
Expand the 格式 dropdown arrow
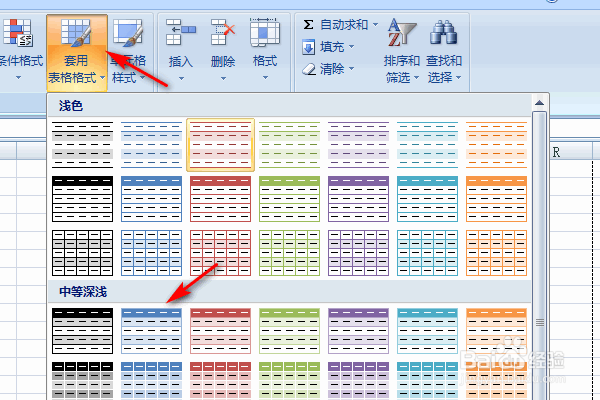pos(265,78)
